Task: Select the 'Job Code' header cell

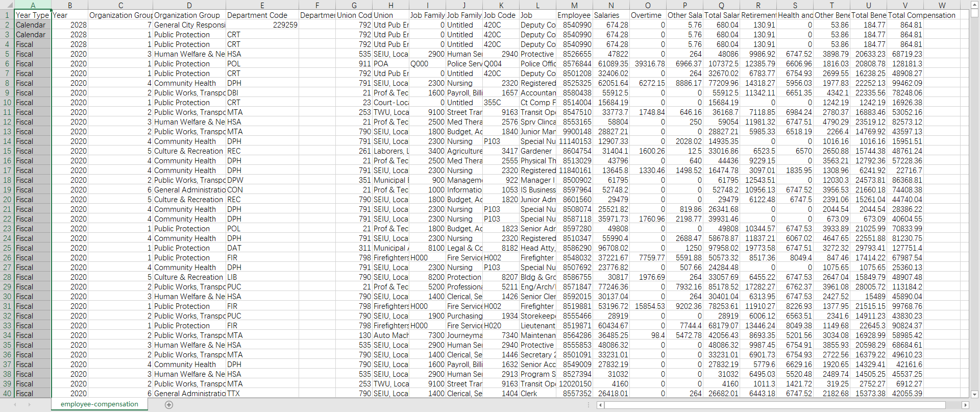Action: point(501,15)
